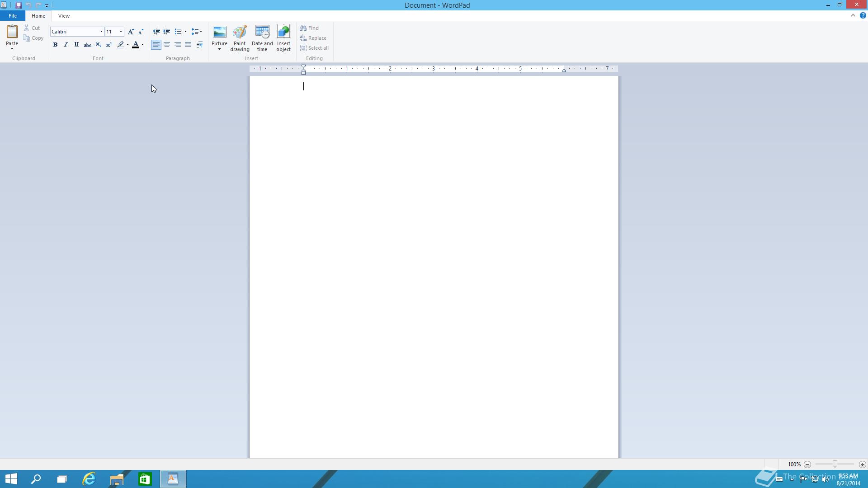The height and width of the screenshot is (488, 868).
Task: Toggle italic formatting
Action: click(x=66, y=45)
